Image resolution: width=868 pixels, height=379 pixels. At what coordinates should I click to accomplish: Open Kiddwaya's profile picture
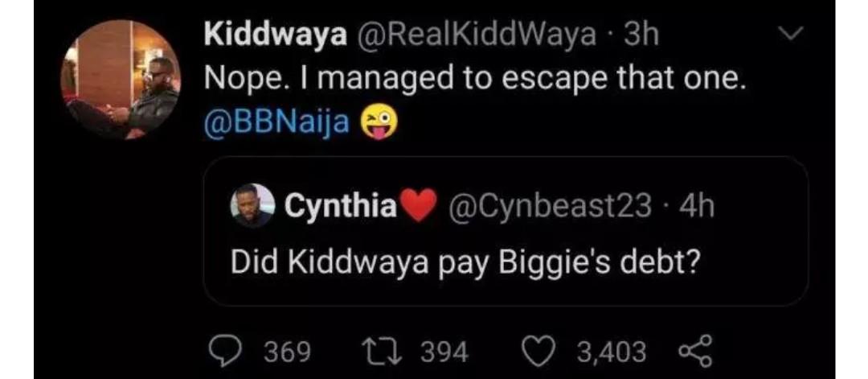coord(120,80)
